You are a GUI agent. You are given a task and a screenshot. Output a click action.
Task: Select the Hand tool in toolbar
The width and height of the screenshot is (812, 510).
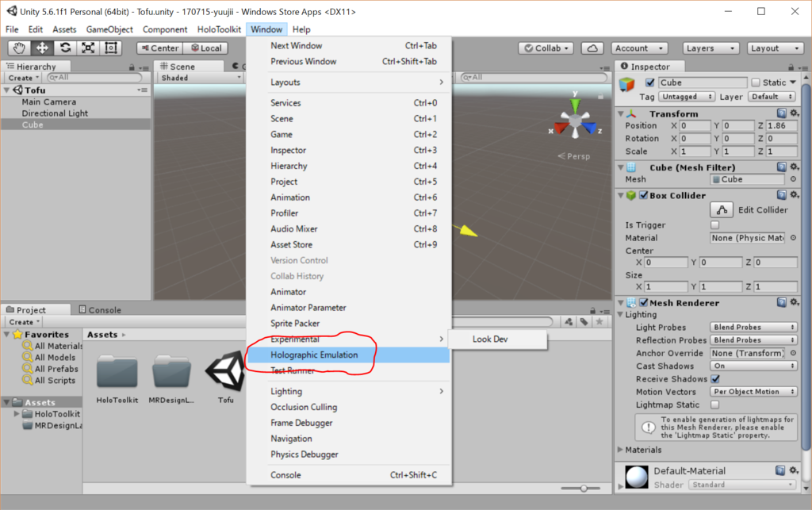pos(19,48)
